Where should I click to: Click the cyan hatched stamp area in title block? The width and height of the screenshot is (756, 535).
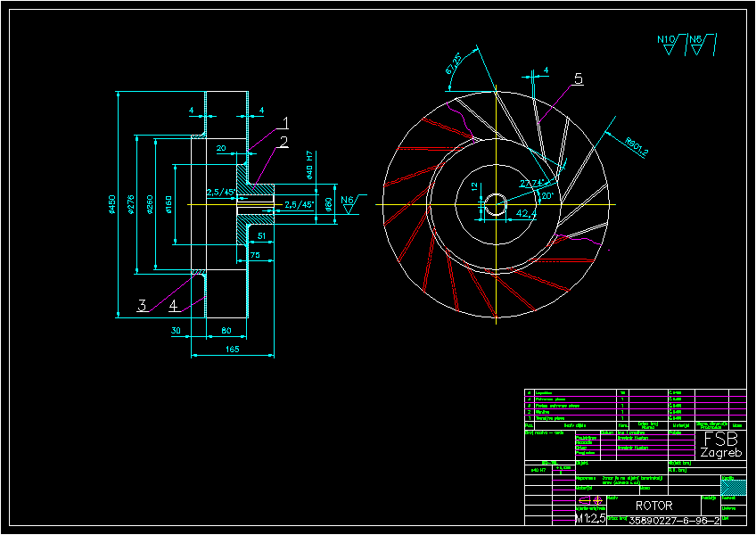click(x=735, y=489)
